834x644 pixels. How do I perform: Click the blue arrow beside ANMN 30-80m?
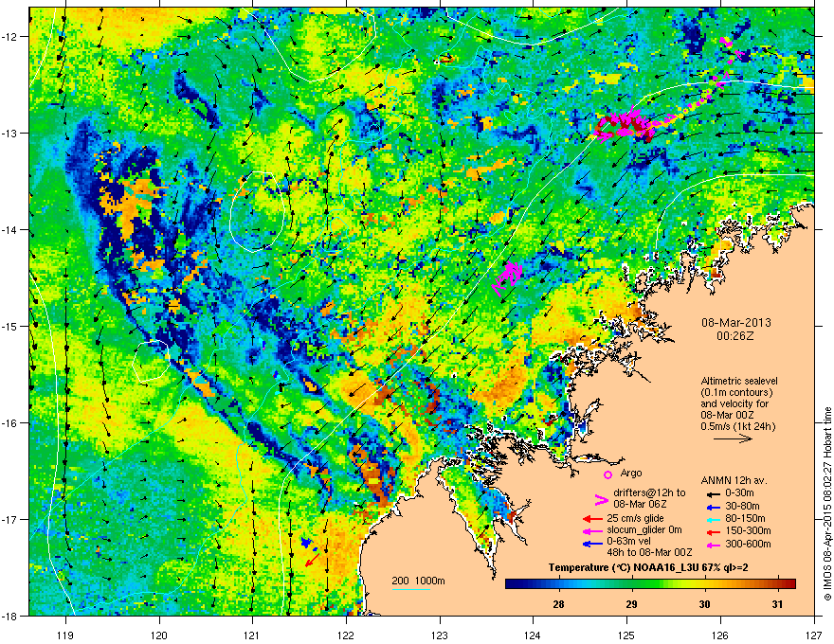coord(713,507)
